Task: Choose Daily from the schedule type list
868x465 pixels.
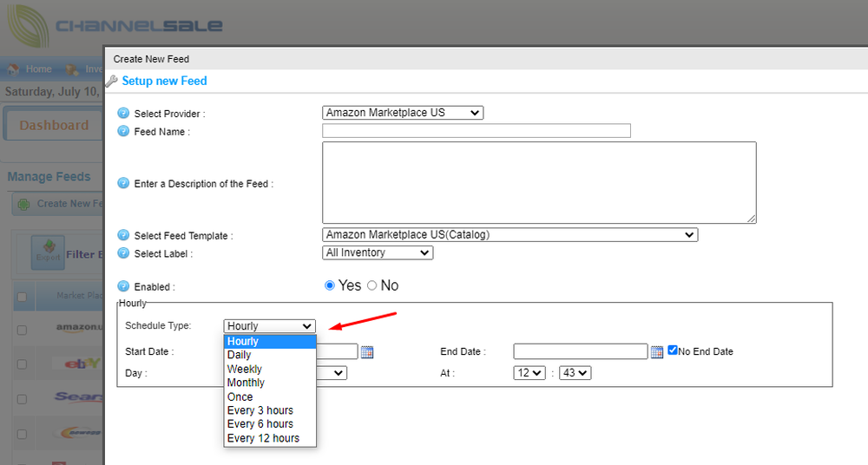Action: [240, 355]
